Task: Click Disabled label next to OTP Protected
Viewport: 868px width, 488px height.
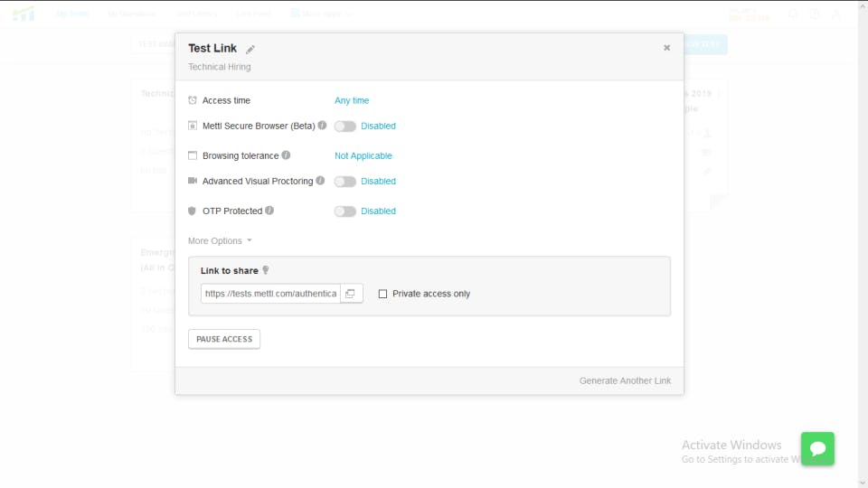Action: pyautogui.click(x=378, y=211)
